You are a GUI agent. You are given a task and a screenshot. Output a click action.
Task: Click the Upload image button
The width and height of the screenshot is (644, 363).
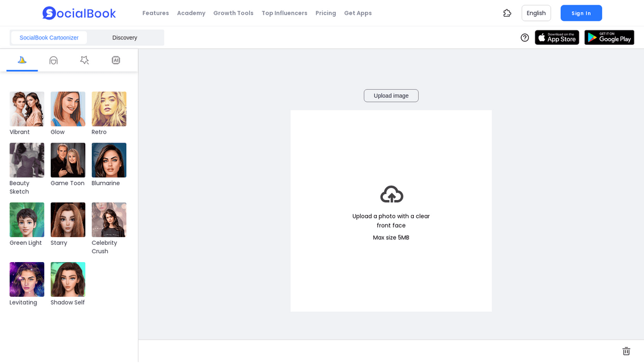tap(391, 96)
